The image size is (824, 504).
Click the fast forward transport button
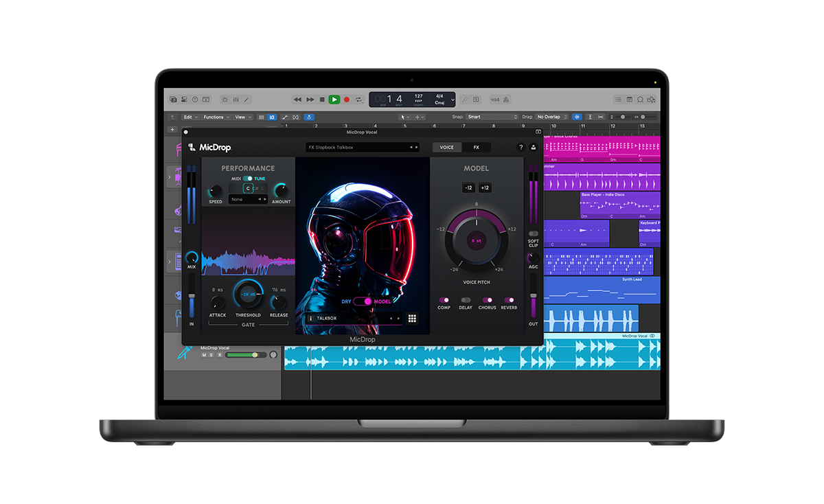click(x=310, y=100)
